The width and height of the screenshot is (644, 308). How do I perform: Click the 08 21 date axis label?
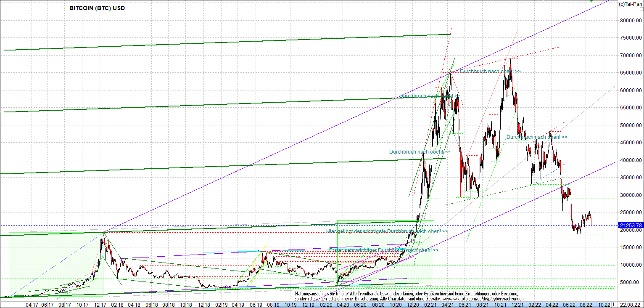coord(482,305)
